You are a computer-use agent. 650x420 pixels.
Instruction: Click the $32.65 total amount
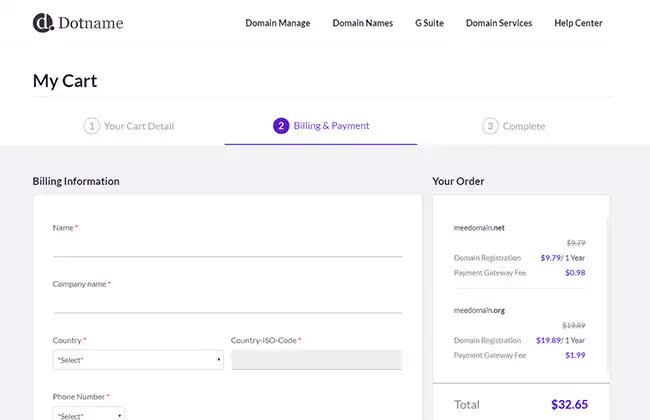click(x=568, y=405)
